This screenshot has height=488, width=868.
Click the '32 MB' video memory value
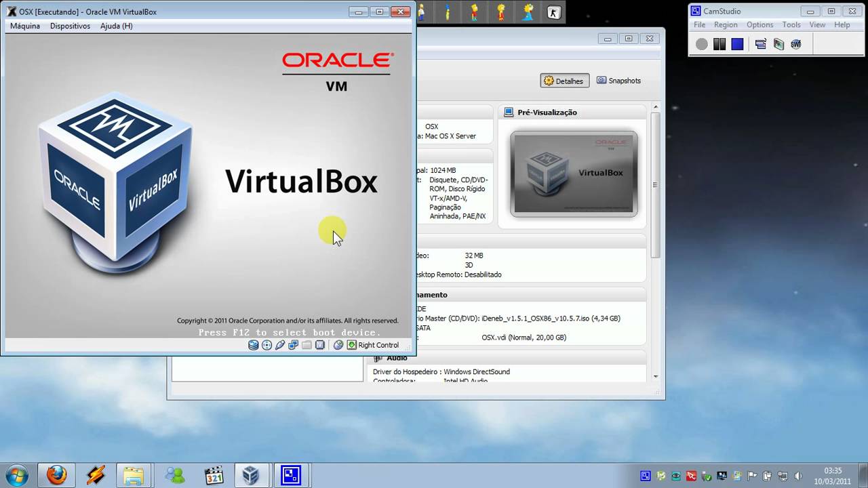click(474, 256)
